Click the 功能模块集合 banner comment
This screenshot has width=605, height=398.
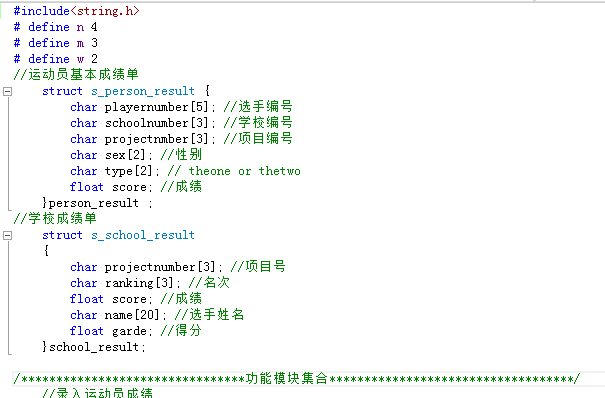(x=296, y=378)
